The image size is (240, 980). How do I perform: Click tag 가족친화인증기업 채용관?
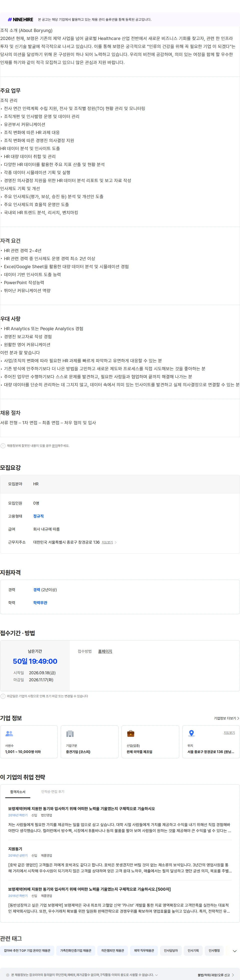tap(76, 951)
